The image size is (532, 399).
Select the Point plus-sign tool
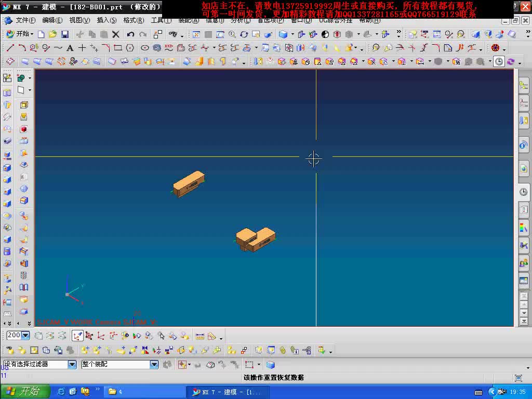[82, 48]
